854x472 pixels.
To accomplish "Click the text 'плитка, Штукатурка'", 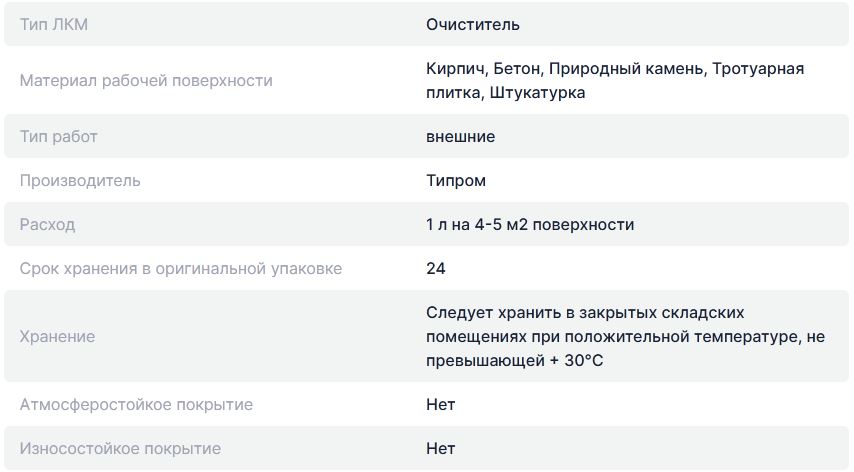I will coord(505,92).
